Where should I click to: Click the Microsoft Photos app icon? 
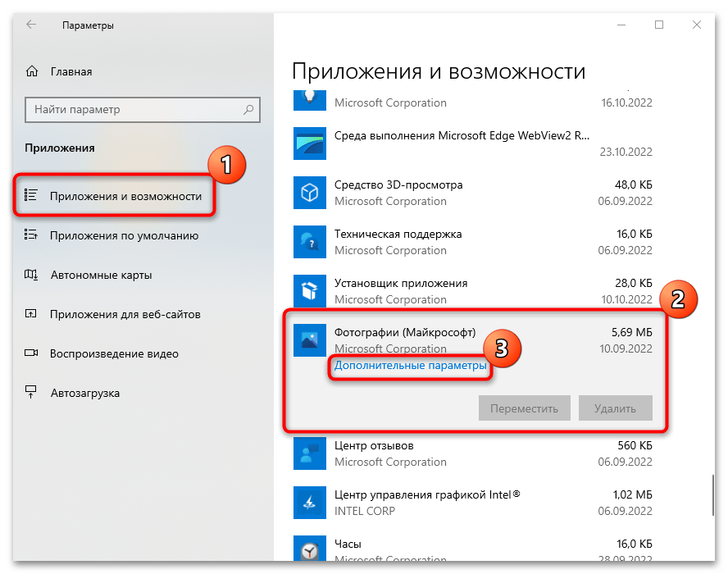pos(310,340)
